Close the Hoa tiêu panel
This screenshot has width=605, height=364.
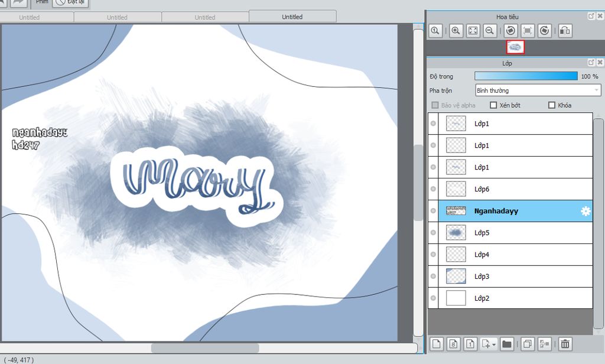[600, 16]
